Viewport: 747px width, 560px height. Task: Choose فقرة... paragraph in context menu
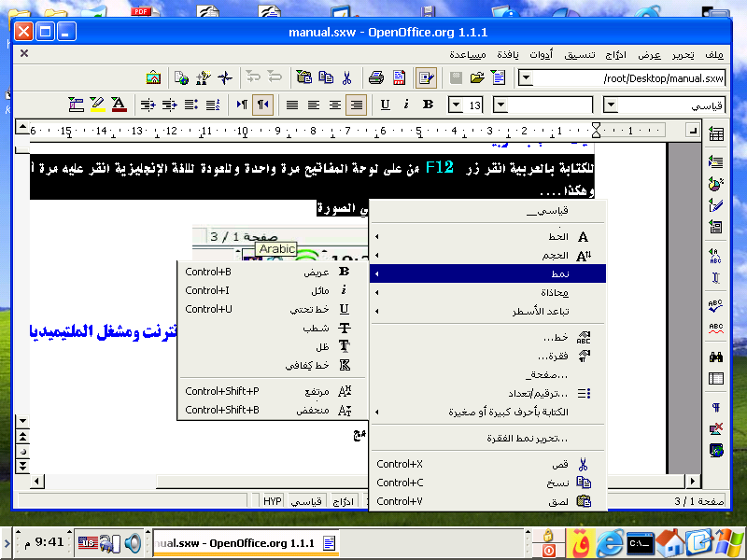click(x=487, y=357)
